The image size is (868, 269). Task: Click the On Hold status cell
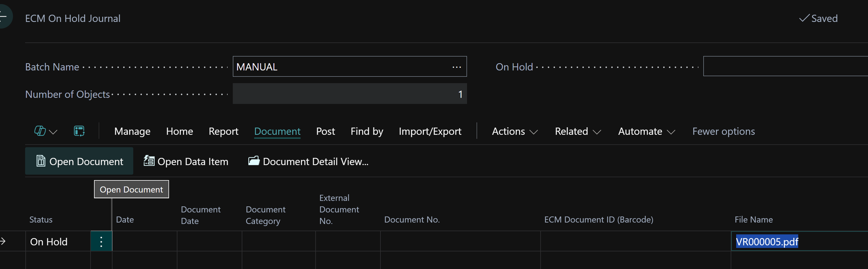[x=58, y=241]
